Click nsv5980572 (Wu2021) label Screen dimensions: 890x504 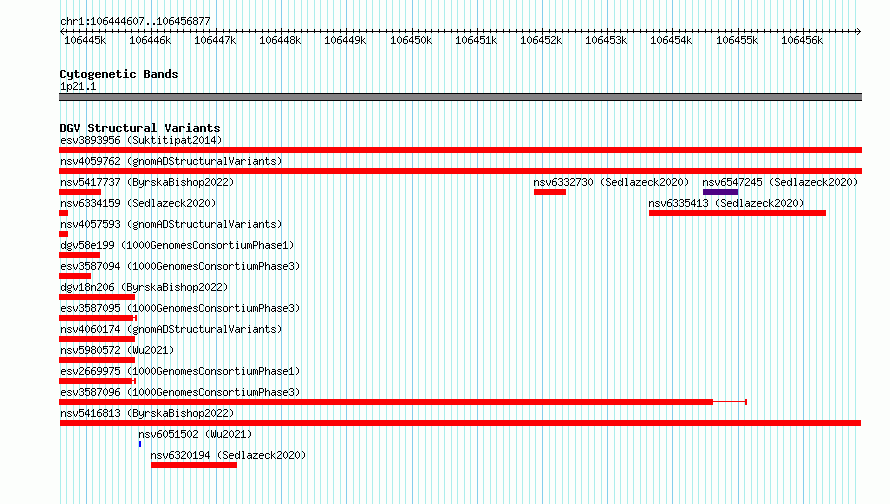(x=117, y=350)
